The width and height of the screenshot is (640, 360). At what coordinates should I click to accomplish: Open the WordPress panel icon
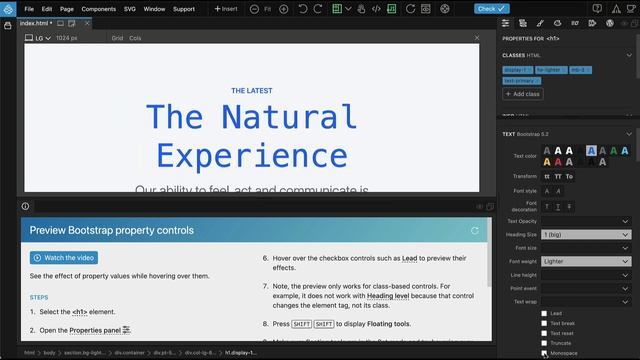(x=610, y=23)
